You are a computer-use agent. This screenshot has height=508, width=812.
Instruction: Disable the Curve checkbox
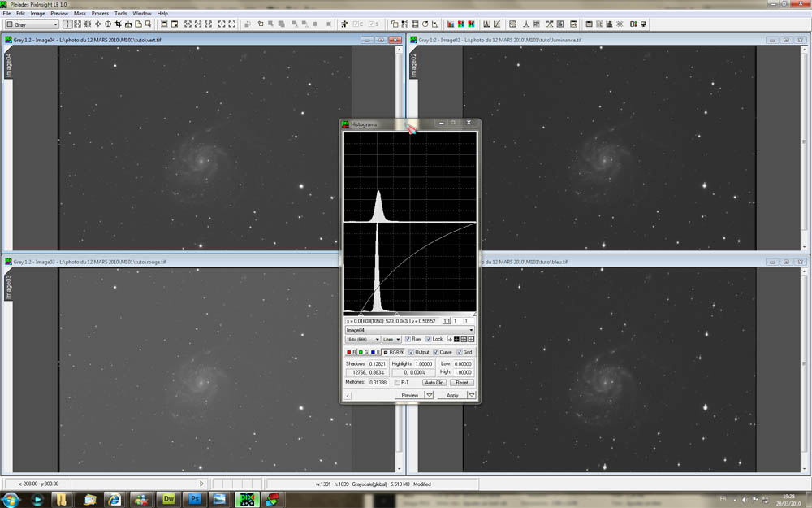pos(435,351)
